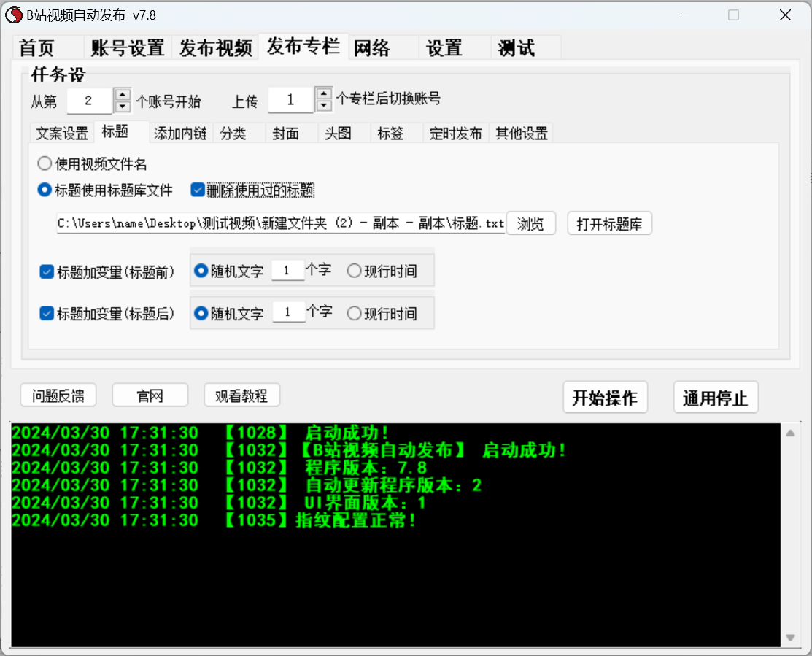
Task: Click the suffix random character count field
Action: click(288, 312)
